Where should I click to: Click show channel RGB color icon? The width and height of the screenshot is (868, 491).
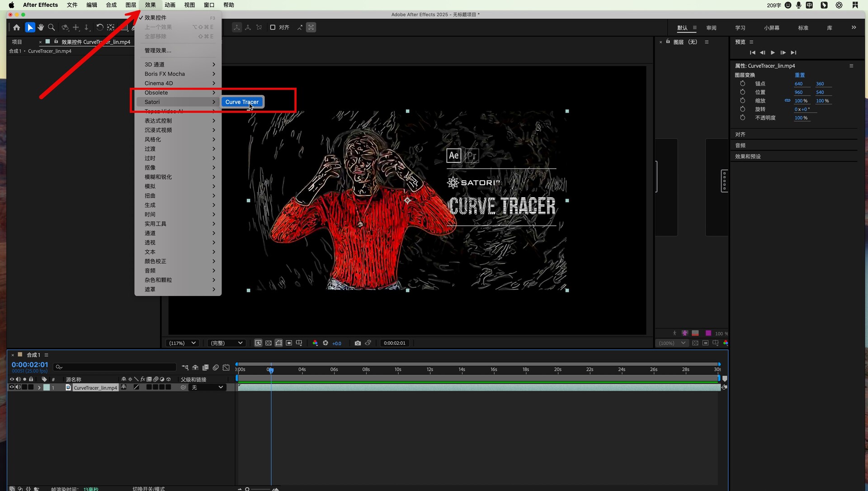[315, 343]
